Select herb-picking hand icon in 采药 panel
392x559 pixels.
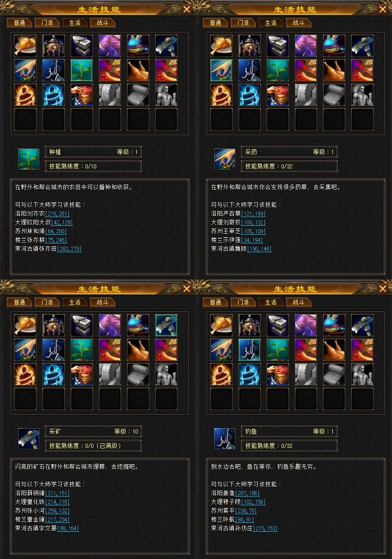221,70
